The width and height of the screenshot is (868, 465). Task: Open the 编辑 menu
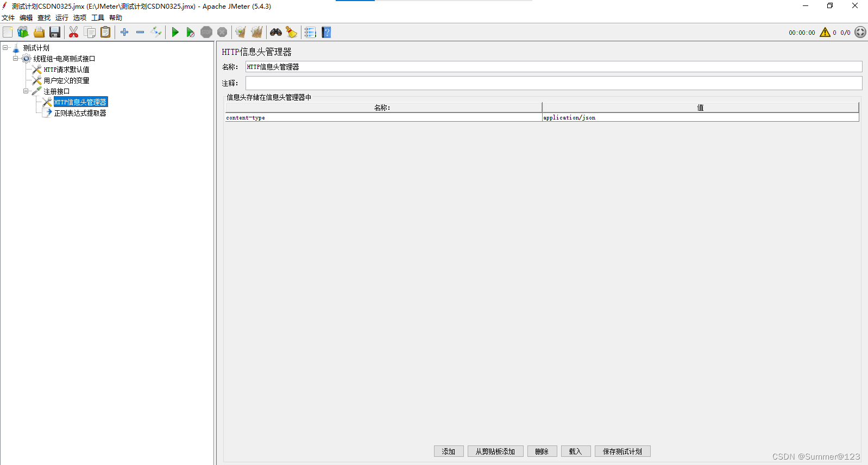26,18
